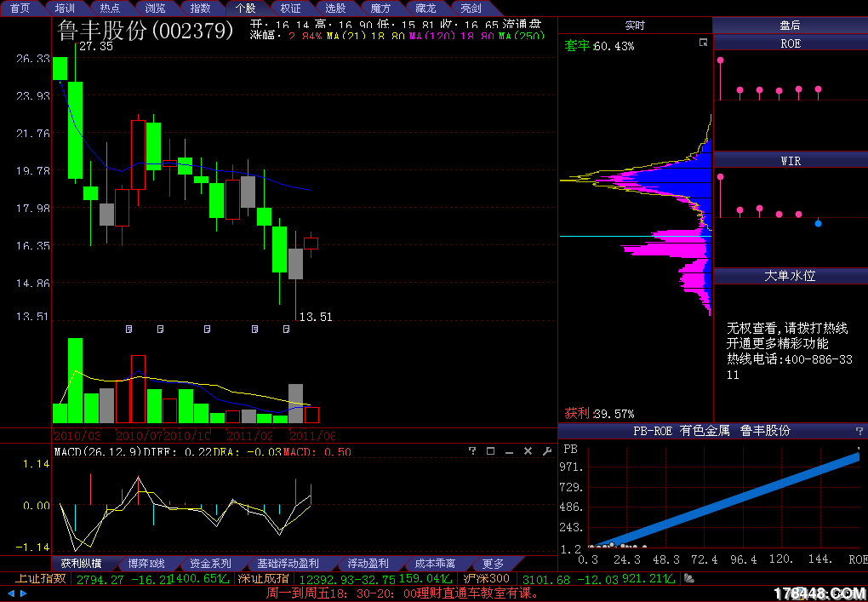This screenshot has height=602, width=868.
Task: Open the 更多 indicators list
Action: 493,564
